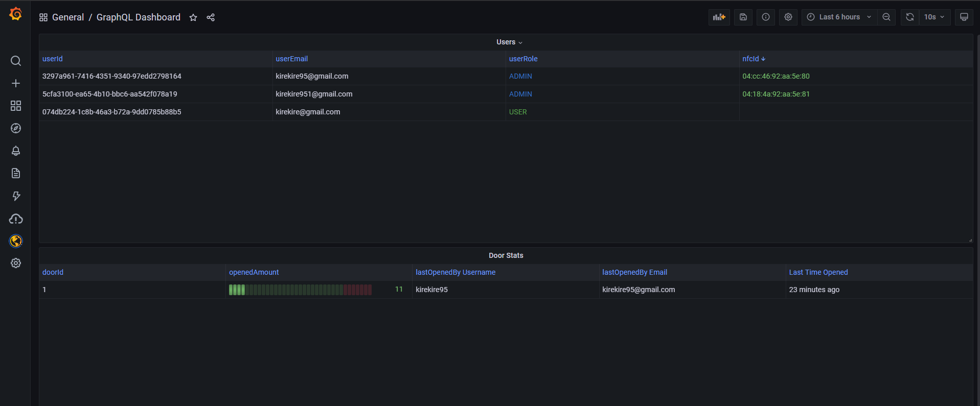Open the Last 6 hours time picker
The height and width of the screenshot is (406, 980).
click(839, 17)
